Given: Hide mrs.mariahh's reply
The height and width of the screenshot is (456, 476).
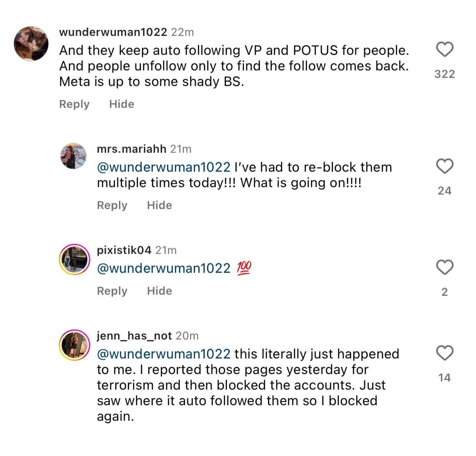Looking at the screenshot, I should (159, 205).
